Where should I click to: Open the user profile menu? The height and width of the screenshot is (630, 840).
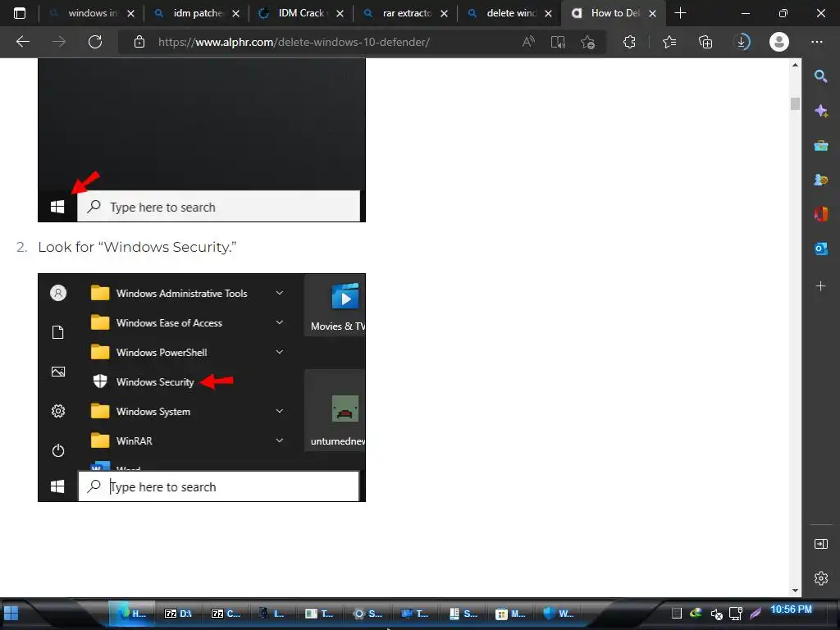point(779,42)
